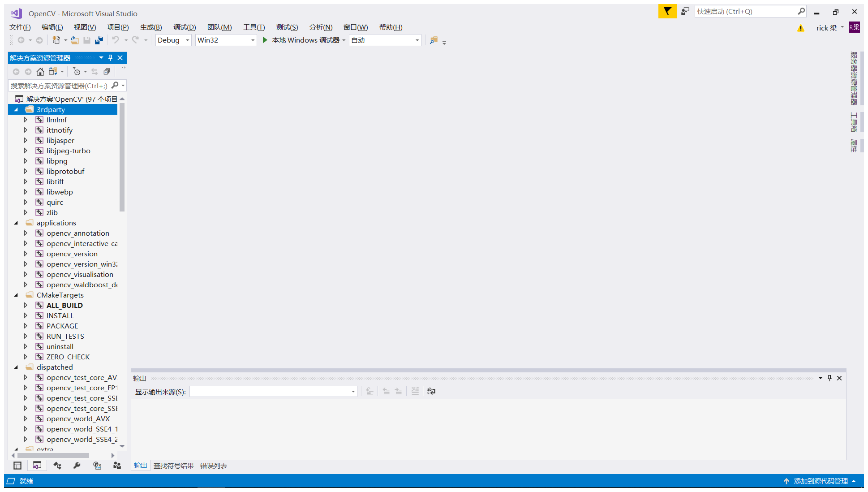Pin the Output panel
Image resolution: width=868 pixels, height=492 pixels.
(829, 378)
